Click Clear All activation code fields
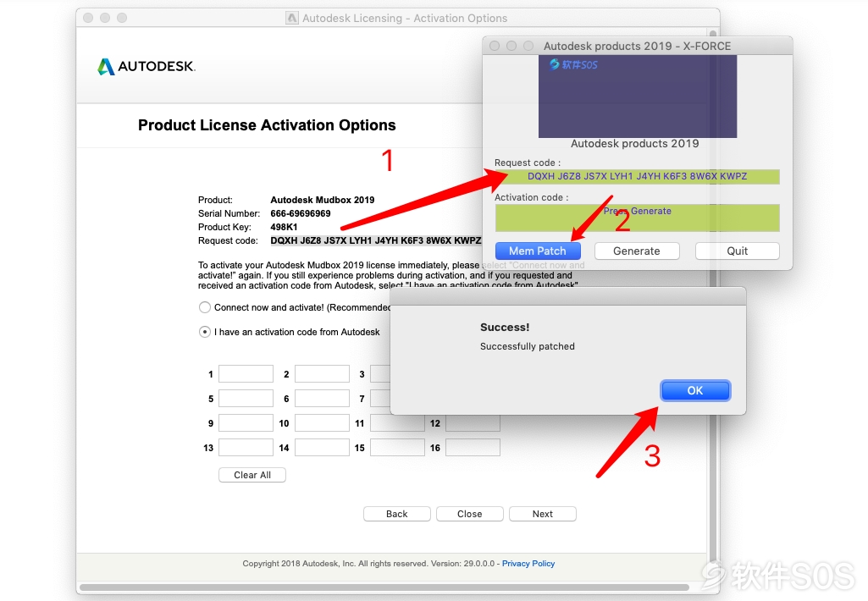 coord(252,475)
